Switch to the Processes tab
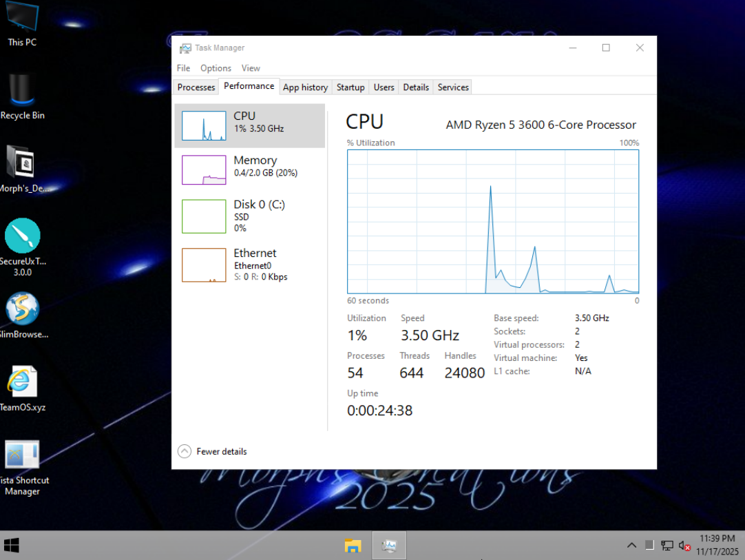This screenshot has width=745, height=560. pos(196,87)
